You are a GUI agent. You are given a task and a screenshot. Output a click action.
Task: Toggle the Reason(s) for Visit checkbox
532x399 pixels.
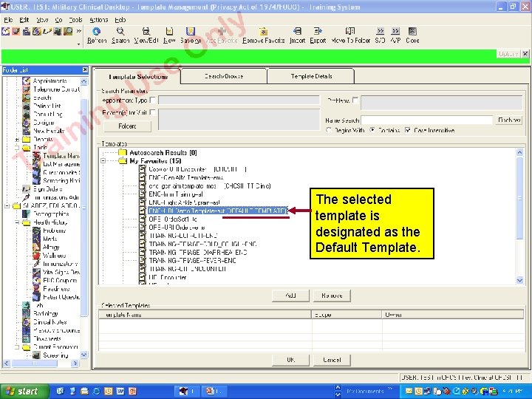tap(153, 112)
